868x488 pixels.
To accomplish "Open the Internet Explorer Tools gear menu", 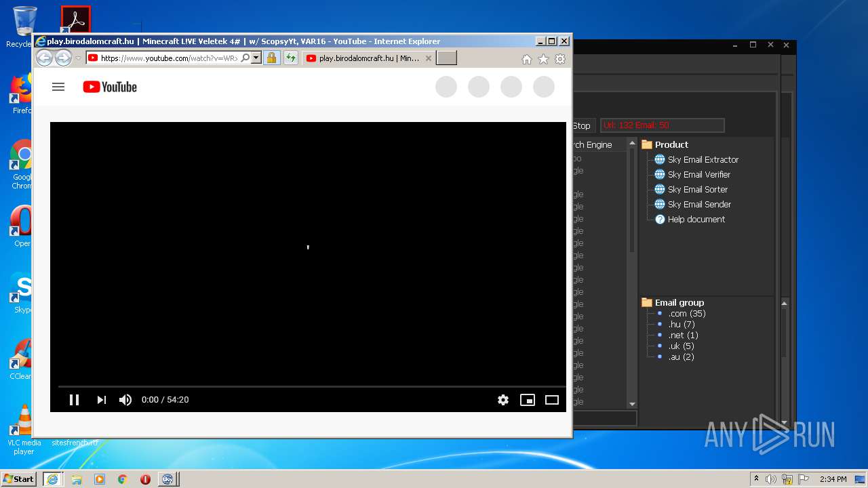I will pos(560,59).
